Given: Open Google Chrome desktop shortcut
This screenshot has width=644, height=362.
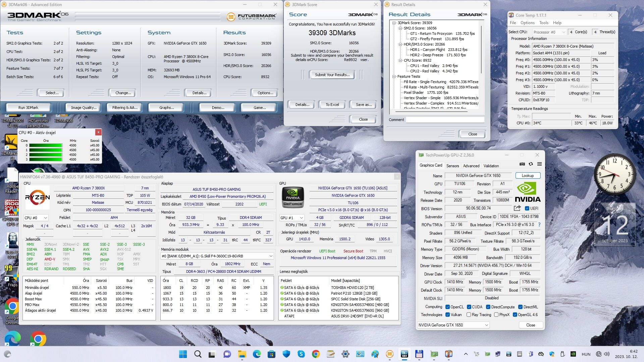Looking at the screenshot, I should tap(12, 311).
